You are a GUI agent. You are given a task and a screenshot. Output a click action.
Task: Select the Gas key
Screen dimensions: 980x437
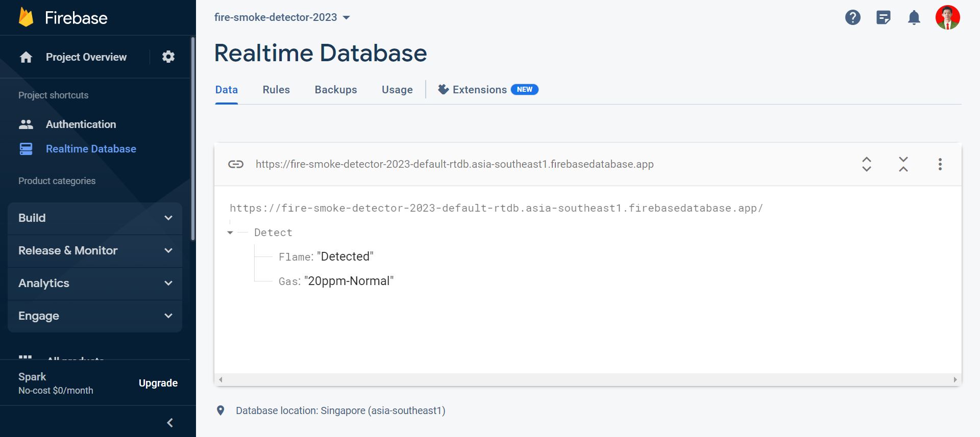tap(288, 281)
